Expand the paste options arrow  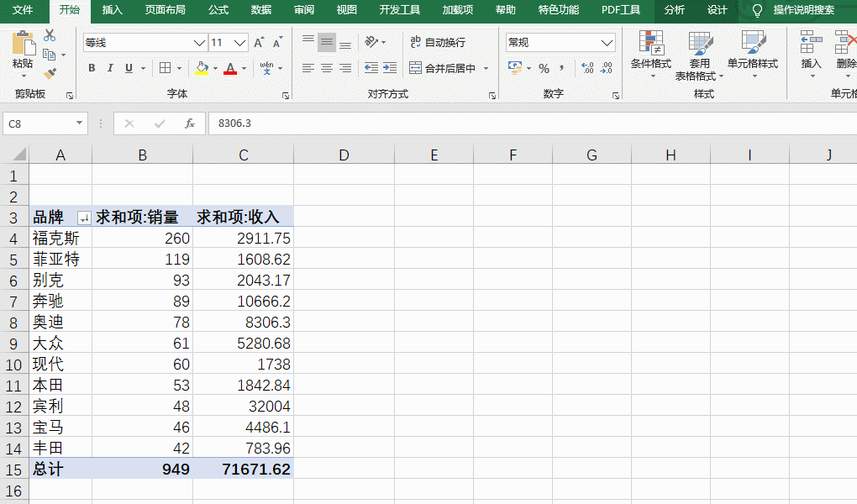23,76
